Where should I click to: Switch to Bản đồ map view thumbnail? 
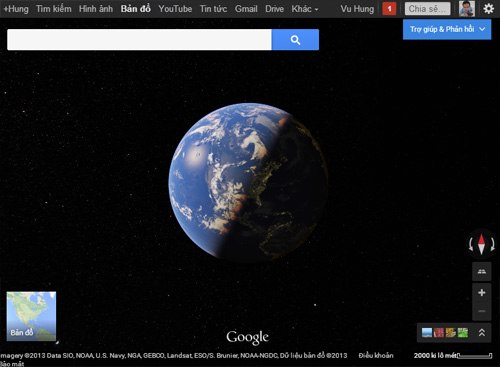pyautogui.click(x=31, y=316)
